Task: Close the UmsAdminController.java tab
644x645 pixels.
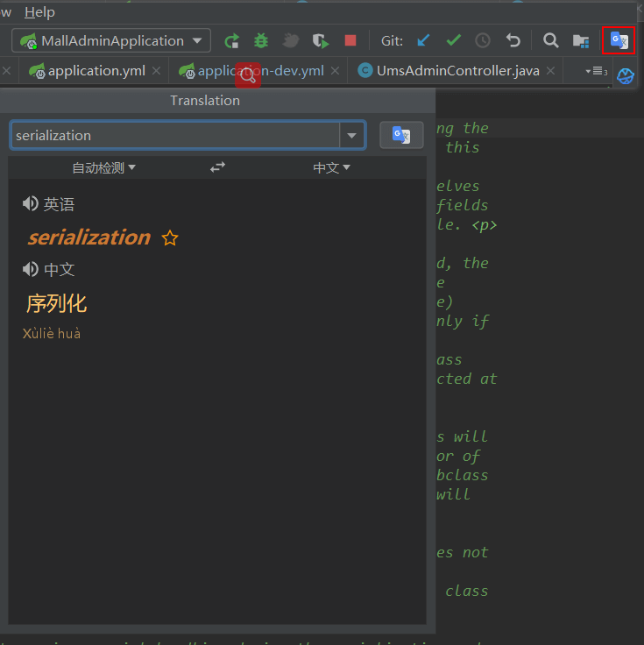Action: 550,71
